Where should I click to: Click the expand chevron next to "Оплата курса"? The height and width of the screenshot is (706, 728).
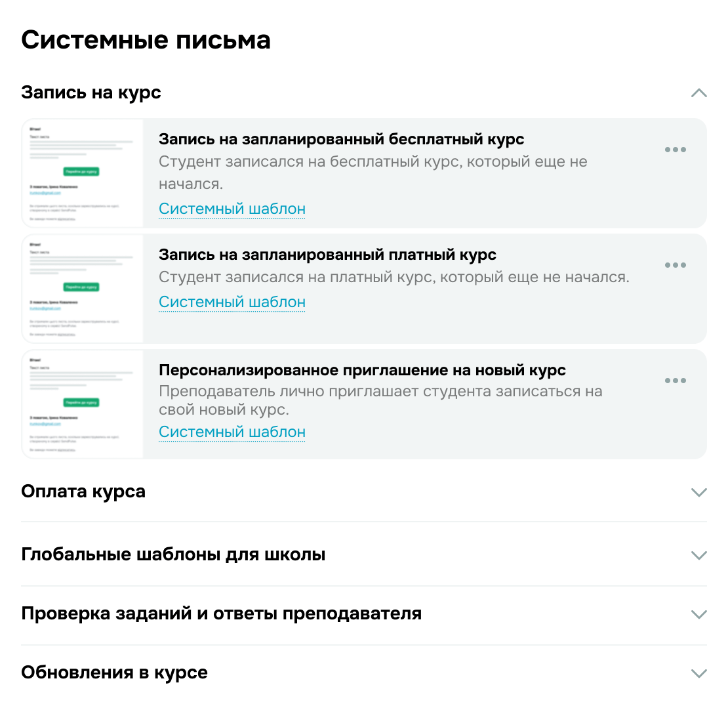(x=699, y=492)
